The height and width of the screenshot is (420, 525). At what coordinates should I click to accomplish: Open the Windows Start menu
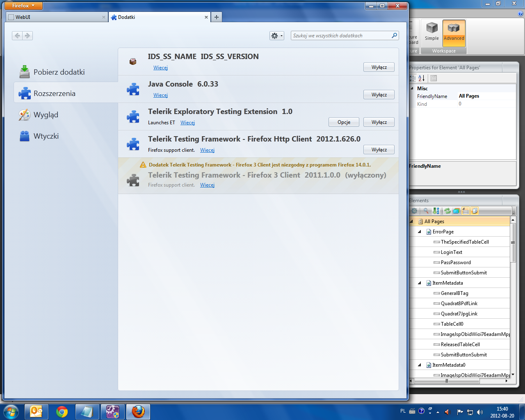(11, 411)
